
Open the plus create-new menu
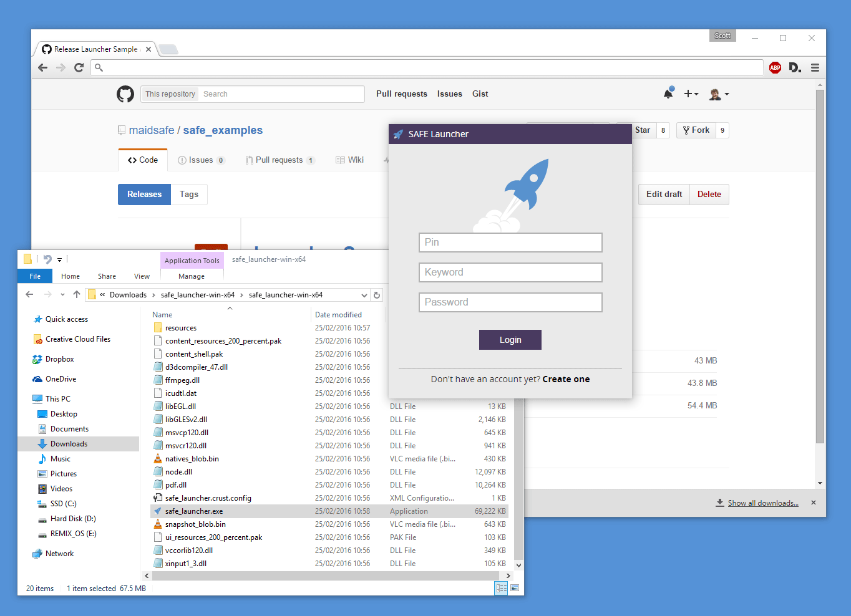pyautogui.click(x=691, y=94)
